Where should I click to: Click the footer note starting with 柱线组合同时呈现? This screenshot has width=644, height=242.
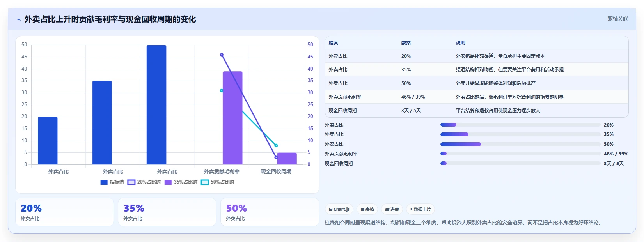pyautogui.click(x=464, y=223)
